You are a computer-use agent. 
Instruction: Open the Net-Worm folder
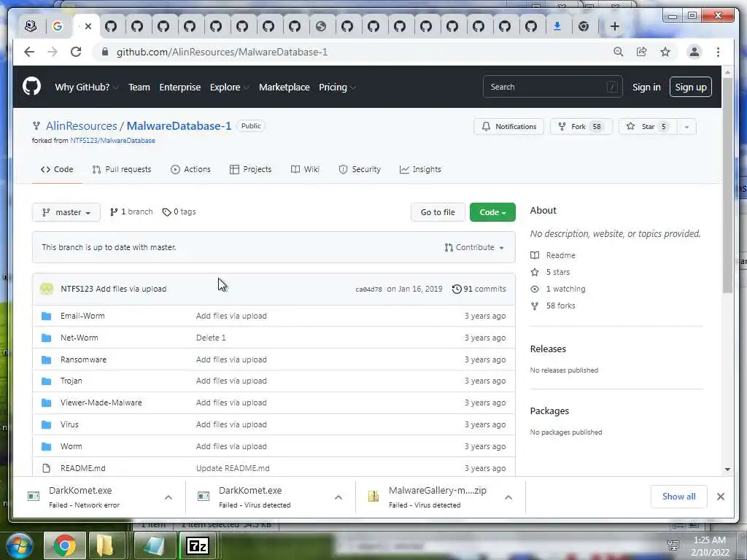pos(79,338)
